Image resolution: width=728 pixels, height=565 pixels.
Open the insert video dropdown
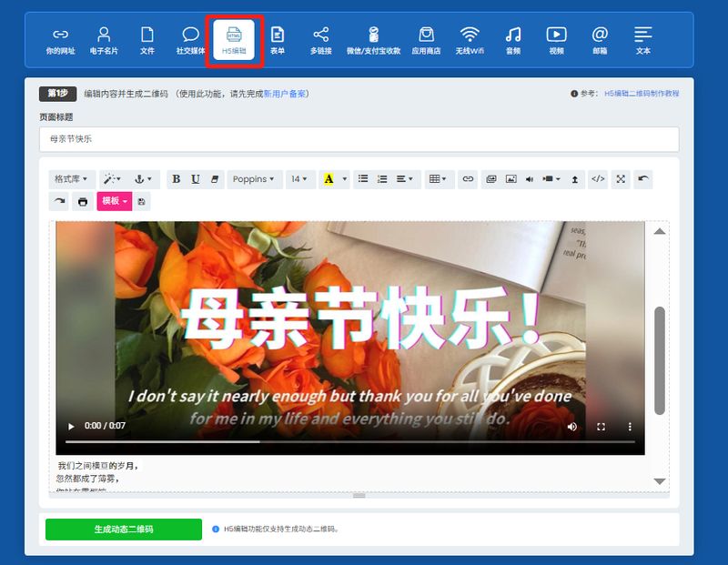[551, 179]
